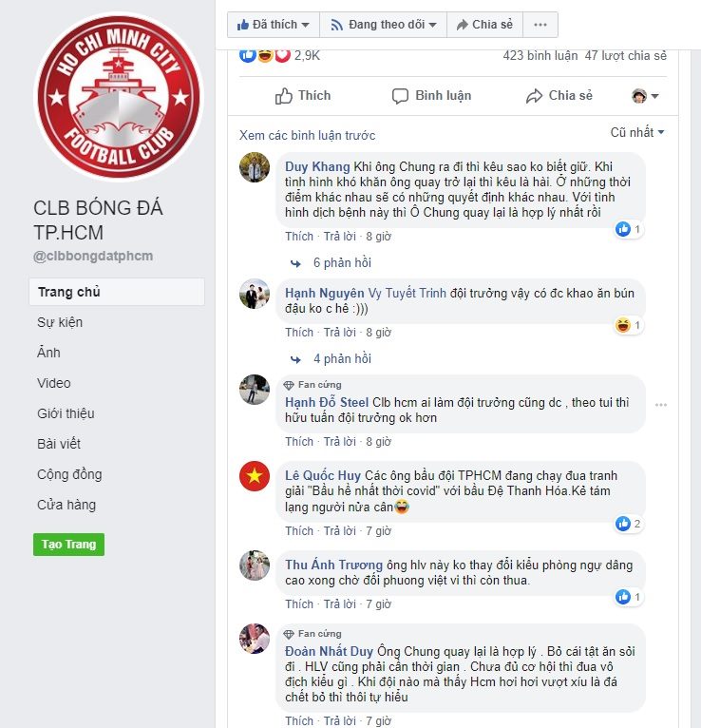Viewport: 701px width, 728px height.
Task: Click the Ho Chi Minh City Football Club logo
Action: click(119, 98)
